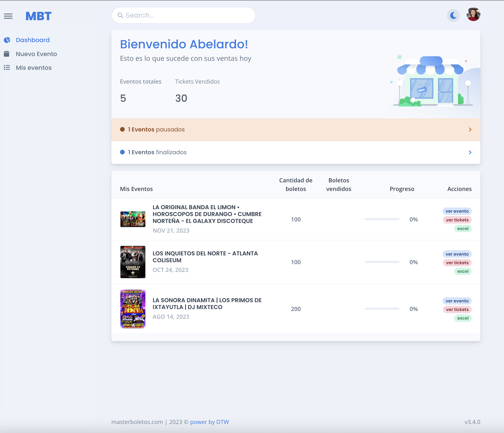This screenshot has height=433, width=504.
Task: Open the user profile avatar
Action: pos(473,15)
